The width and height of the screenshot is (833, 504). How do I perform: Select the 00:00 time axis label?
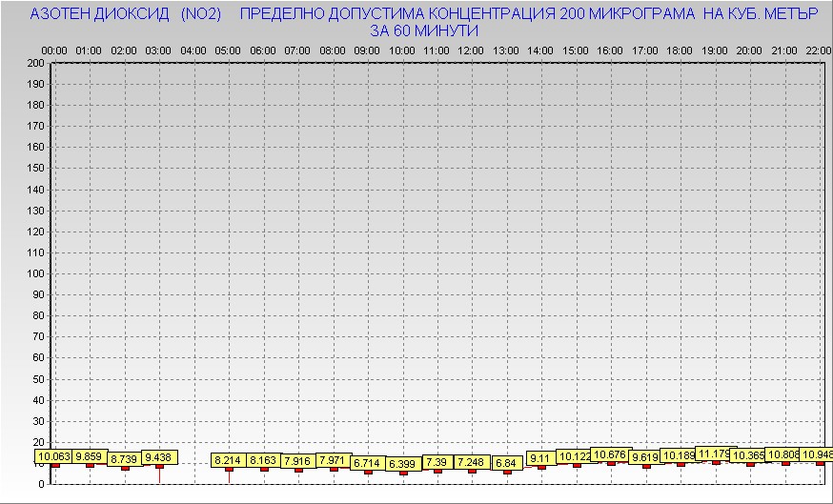54,50
